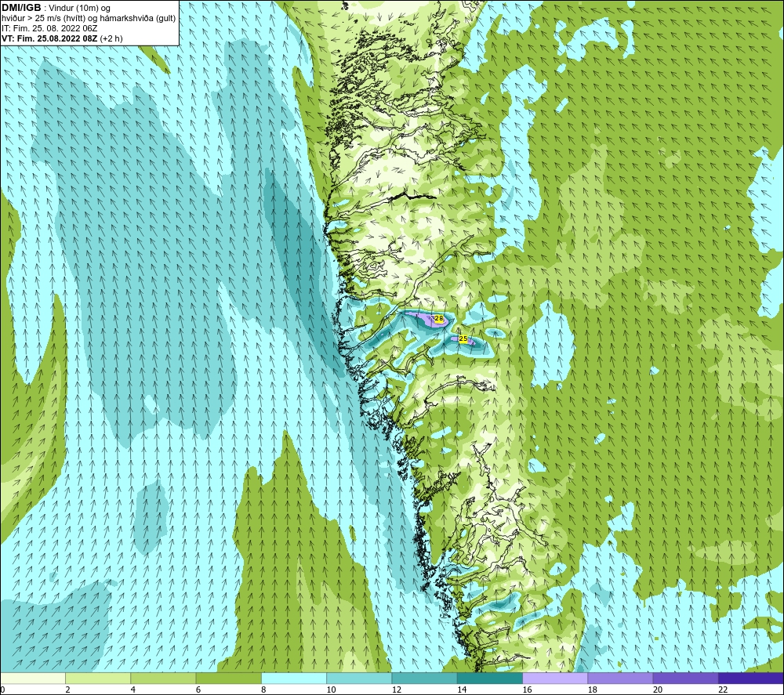Image resolution: width=784 pixels, height=695 pixels.
Task: Click the '(+2 h)' forecast offset text
Action: point(111,38)
